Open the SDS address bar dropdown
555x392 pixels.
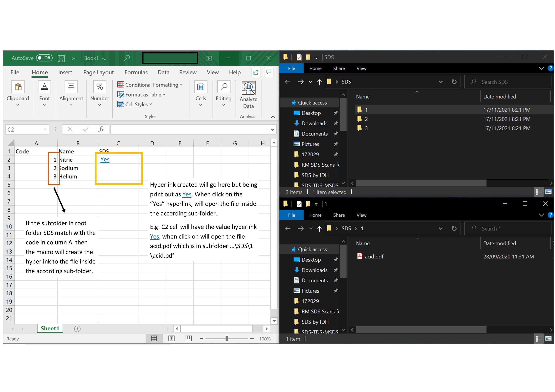point(441,82)
